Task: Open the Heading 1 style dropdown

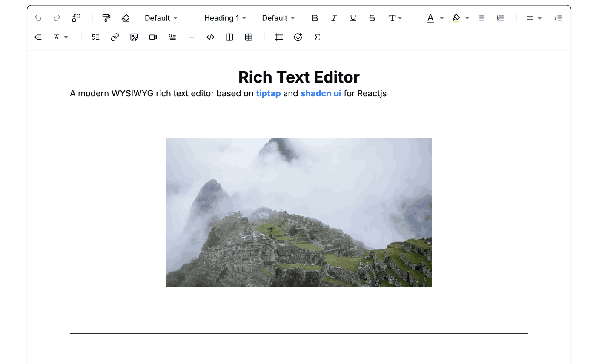Action: click(225, 18)
